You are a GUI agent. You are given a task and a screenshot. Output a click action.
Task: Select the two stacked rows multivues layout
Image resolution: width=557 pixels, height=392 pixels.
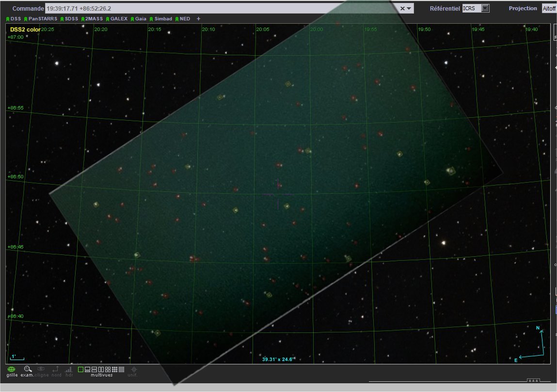94,370
